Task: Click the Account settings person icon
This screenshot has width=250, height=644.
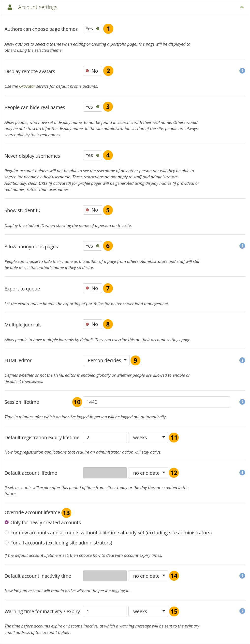Action: click(10, 7)
